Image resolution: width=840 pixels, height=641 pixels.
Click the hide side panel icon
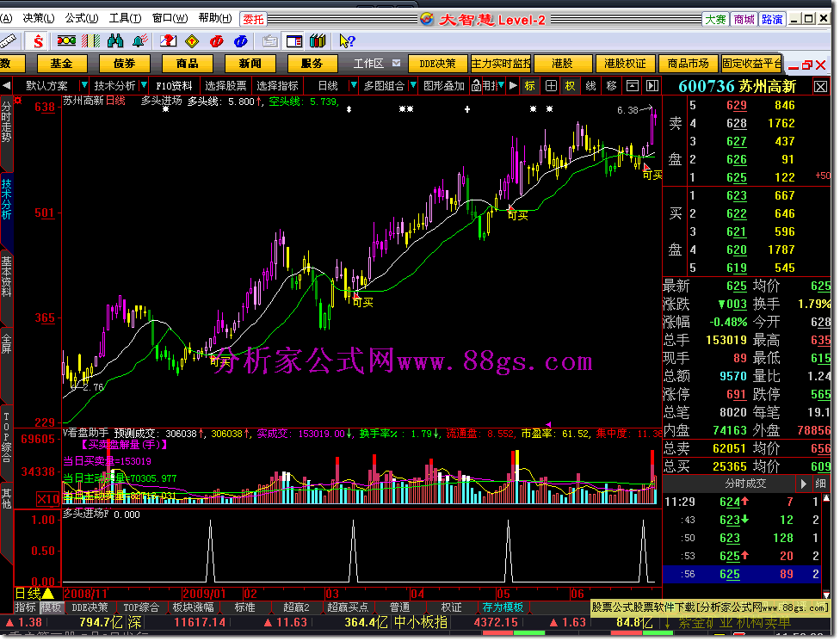652,86
